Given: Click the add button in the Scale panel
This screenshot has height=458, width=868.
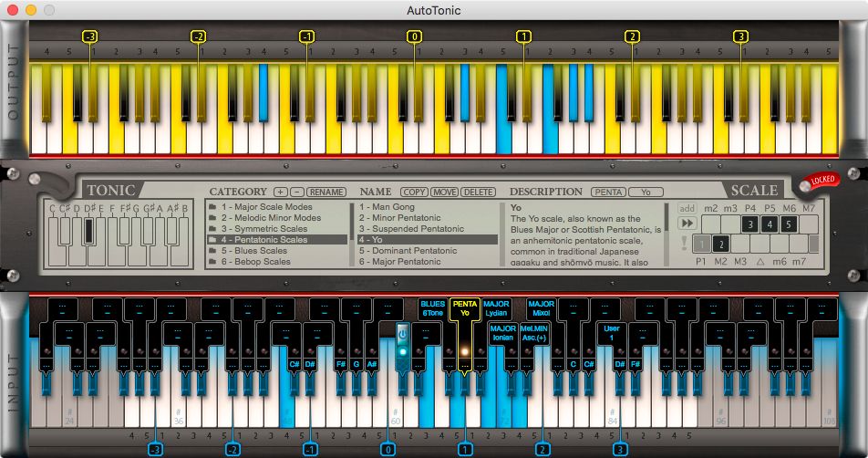Looking at the screenshot, I should (x=687, y=208).
